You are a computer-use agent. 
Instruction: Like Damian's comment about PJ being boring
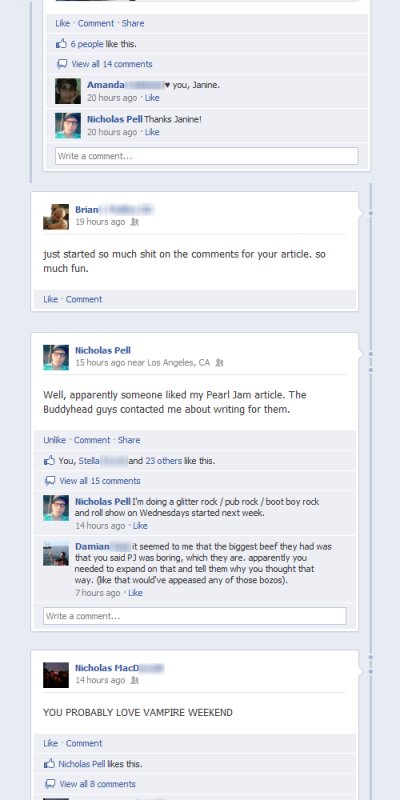(135, 593)
